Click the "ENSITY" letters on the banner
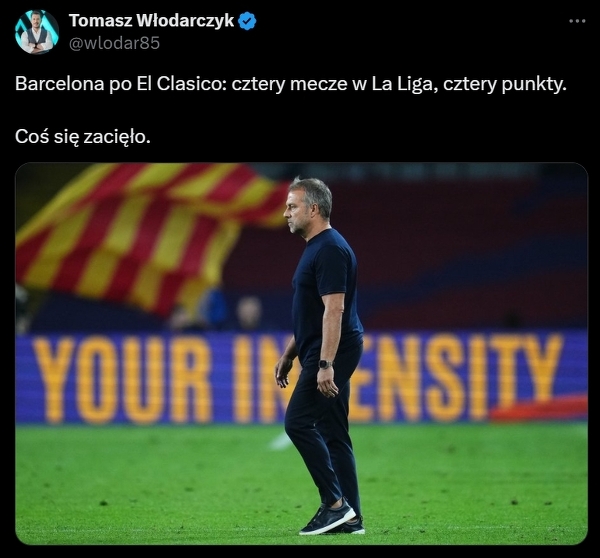The image size is (600, 558). click(457, 377)
